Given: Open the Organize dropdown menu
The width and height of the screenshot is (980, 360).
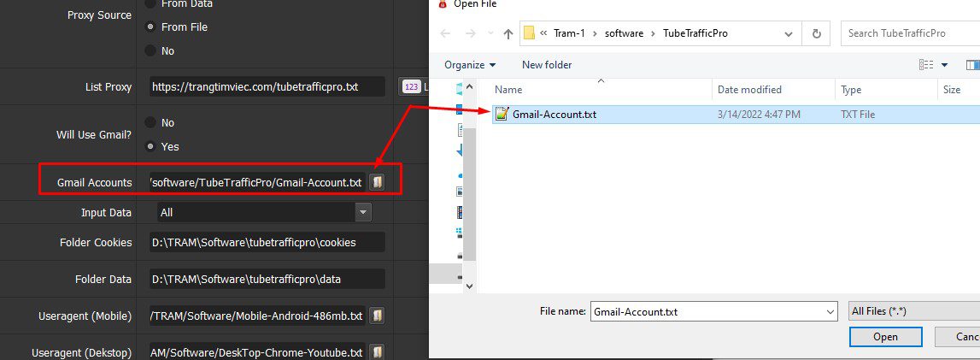Looking at the screenshot, I should tap(470, 64).
